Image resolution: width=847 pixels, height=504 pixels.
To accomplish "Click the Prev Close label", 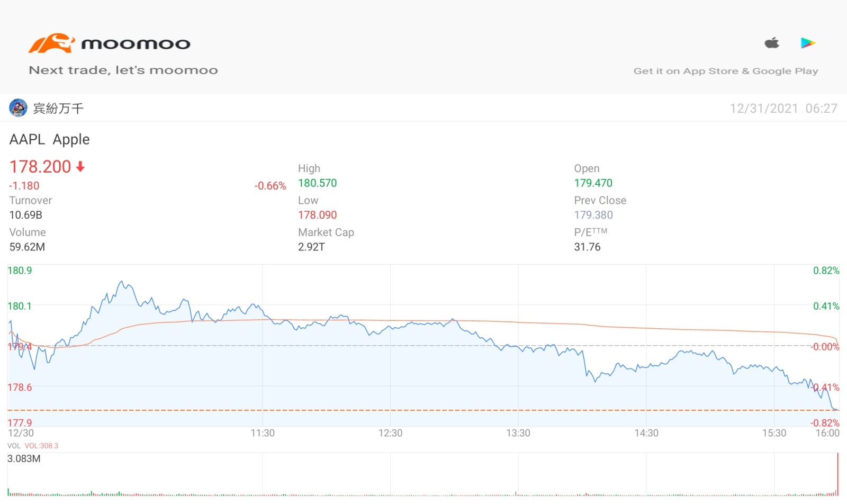I will pos(600,201).
